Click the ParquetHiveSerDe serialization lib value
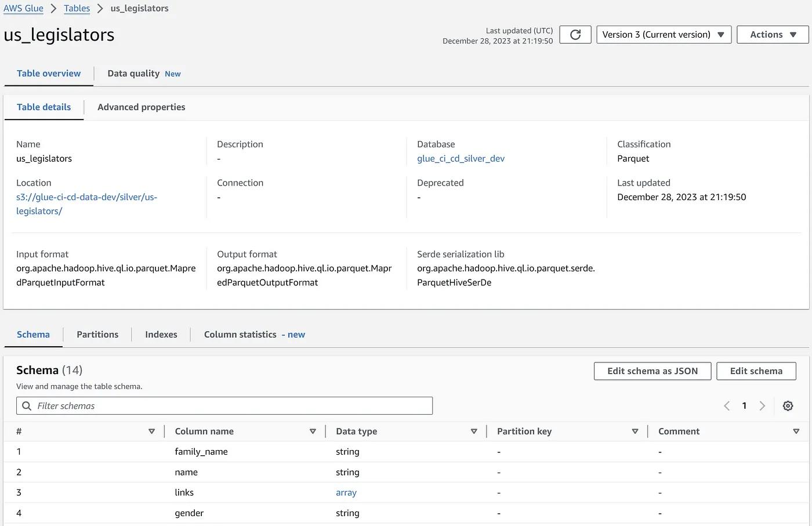 pos(506,275)
